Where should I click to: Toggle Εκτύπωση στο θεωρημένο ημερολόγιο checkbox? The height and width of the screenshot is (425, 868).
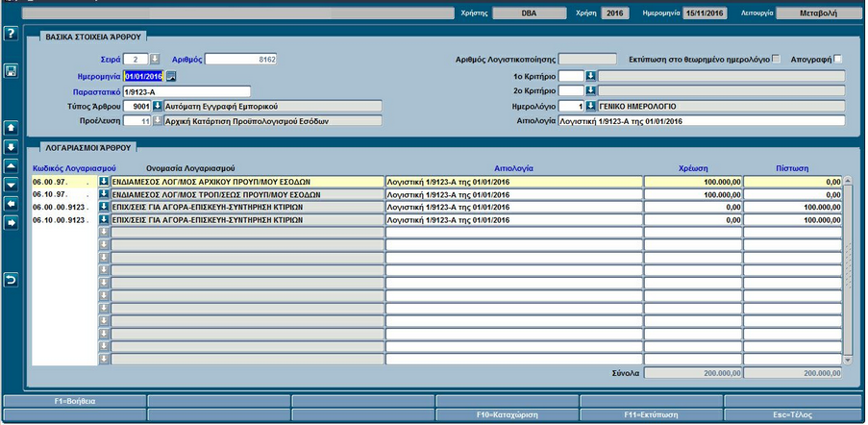point(777,59)
